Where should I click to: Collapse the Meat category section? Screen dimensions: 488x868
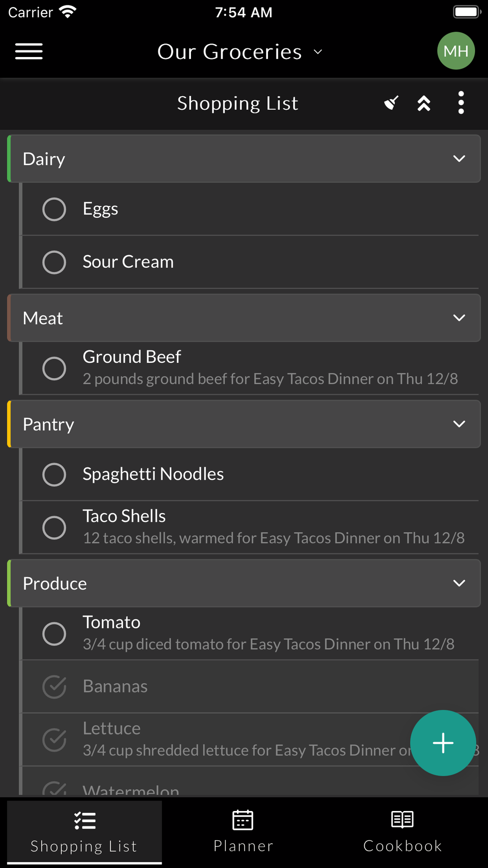pos(459,318)
